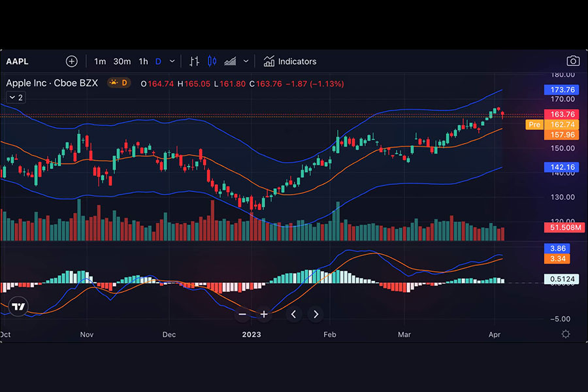588x392 pixels.
Task: Take a chart snapshot with camera icon
Action: coord(573,61)
